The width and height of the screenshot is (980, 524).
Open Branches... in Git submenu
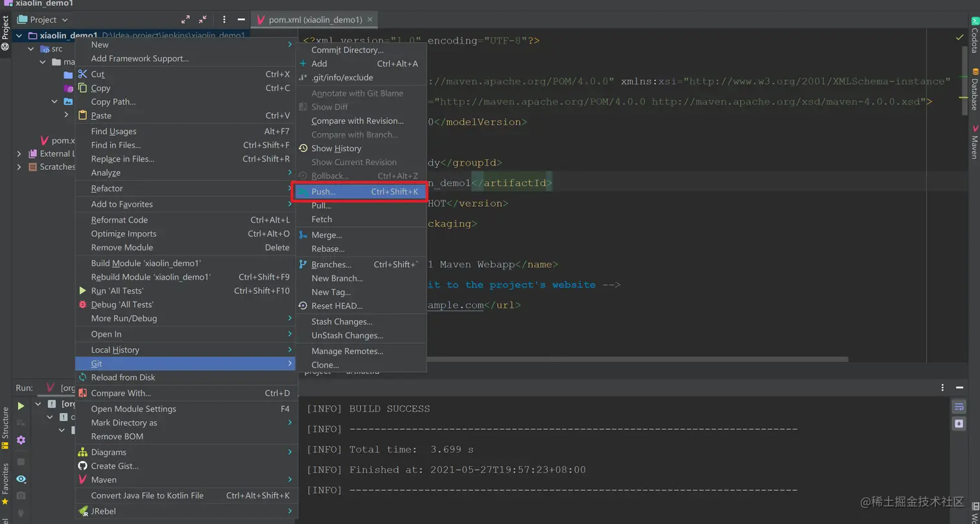click(x=360, y=265)
